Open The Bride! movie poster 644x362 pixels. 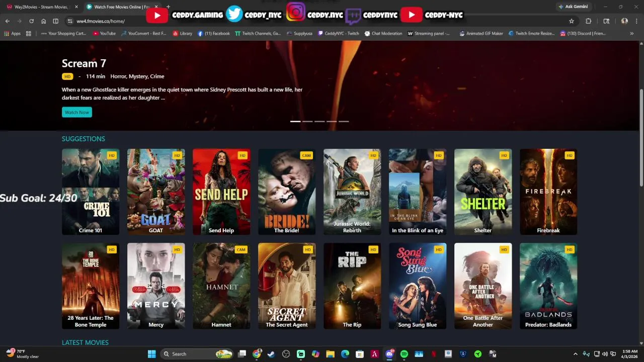pos(287,192)
